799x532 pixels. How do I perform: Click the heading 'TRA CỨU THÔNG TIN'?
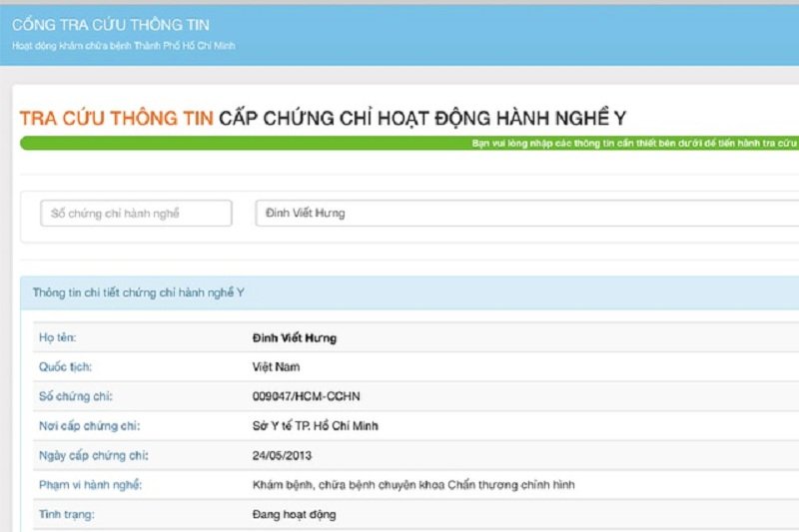pyautogui.click(x=116, y=118)
